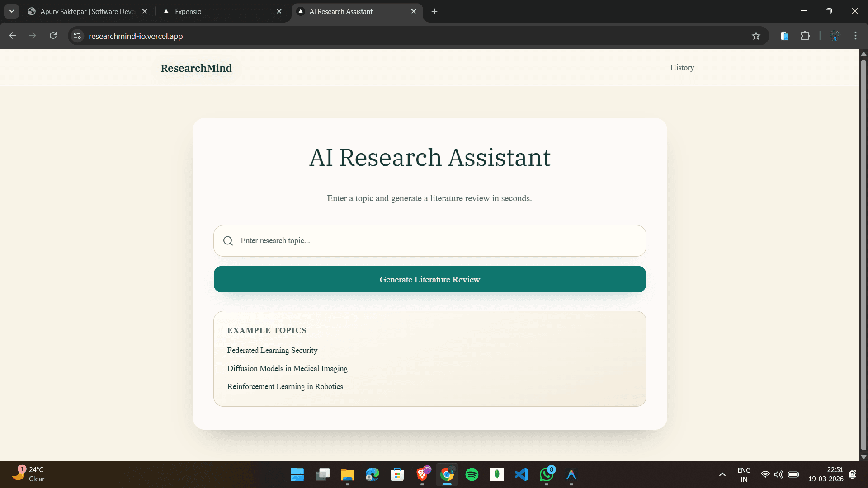The height and width of the screenshot is (488, 868).
Task: Expand the tab search dropdown arrow
Action: pyautogui.click(x=12, y=11)
